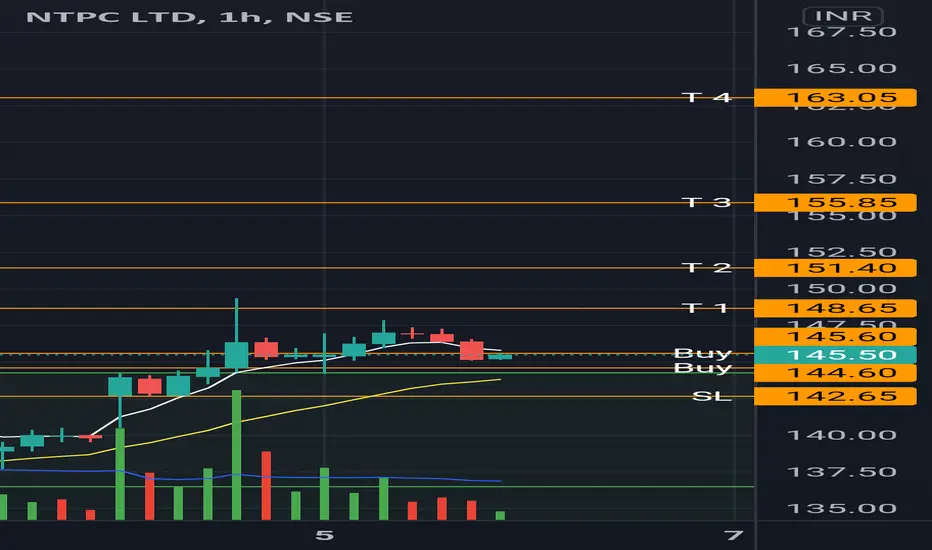
Task: Click the tallest red volume bar
Action: (266, 486)
